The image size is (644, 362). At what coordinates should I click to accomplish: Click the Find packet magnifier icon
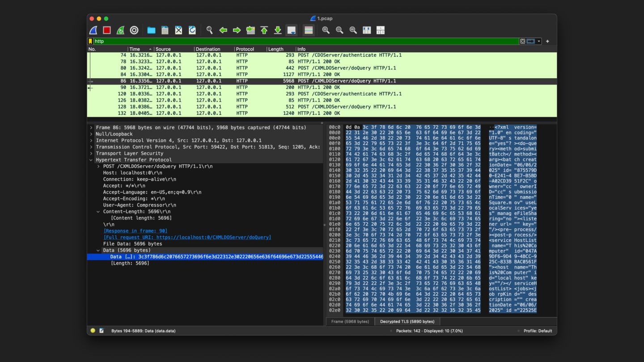point(209,30)
